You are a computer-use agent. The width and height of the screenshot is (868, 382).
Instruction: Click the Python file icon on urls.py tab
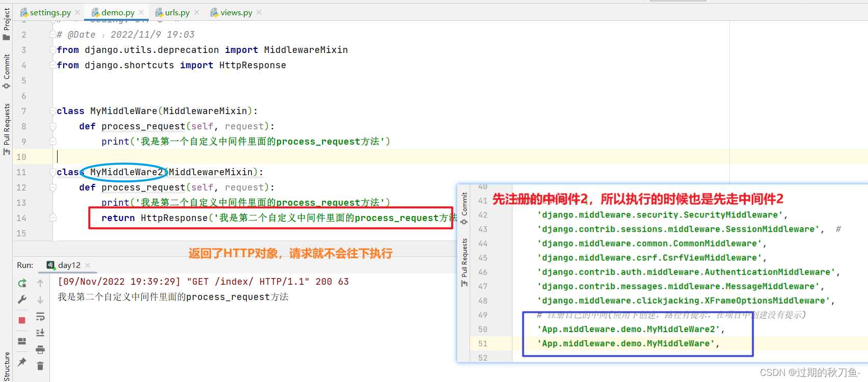[159, 13]
